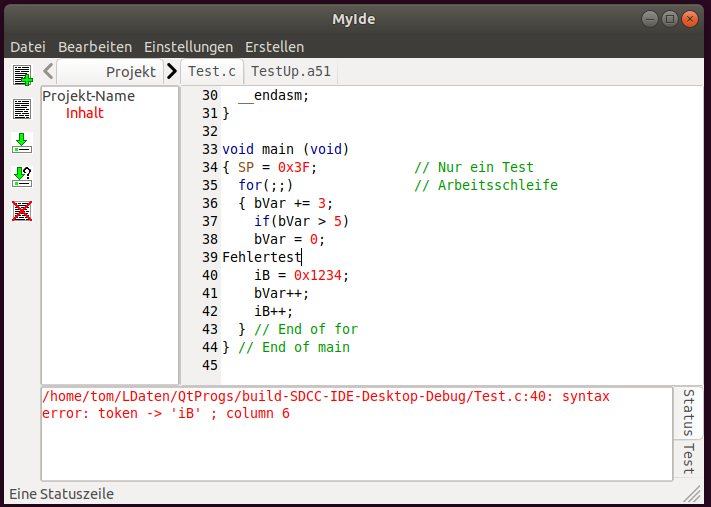Click on the Fehlertest text in line 39
The width and height of the screenshot is (711, 507).
click(x=262, y=257)
